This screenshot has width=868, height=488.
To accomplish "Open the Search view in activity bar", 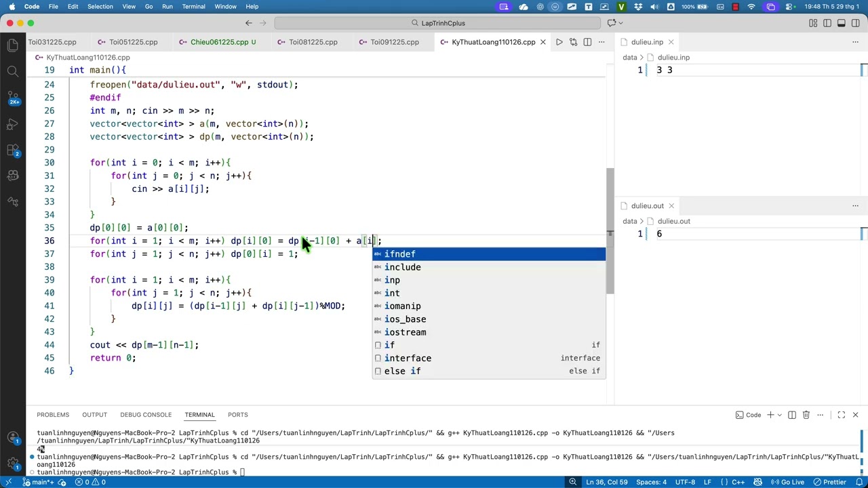I will 12,71.
